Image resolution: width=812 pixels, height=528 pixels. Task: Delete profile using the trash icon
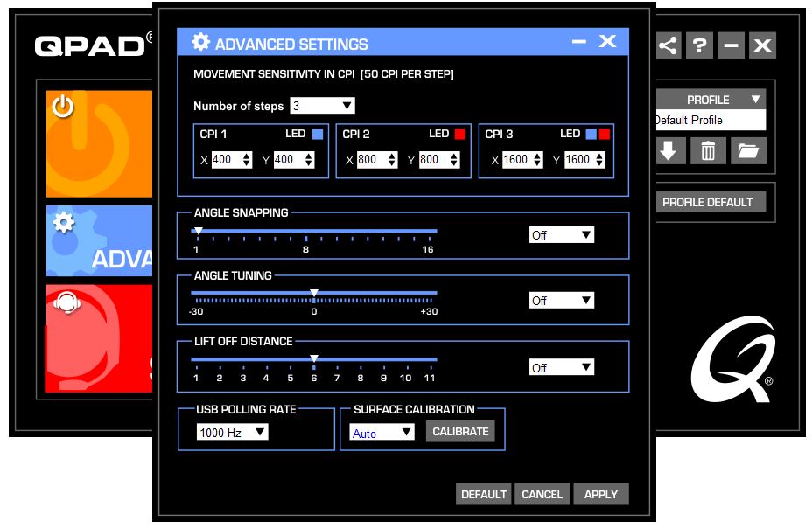[x=708, y=151]
